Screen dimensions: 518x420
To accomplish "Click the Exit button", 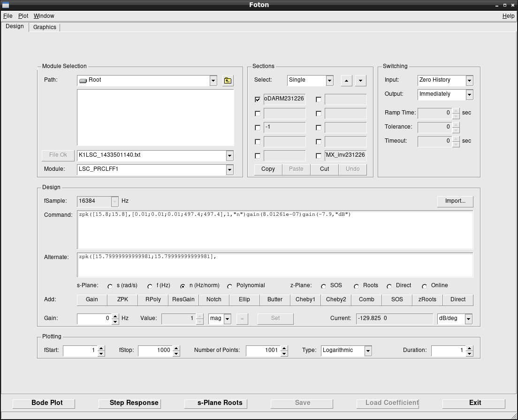I will 474,403.
